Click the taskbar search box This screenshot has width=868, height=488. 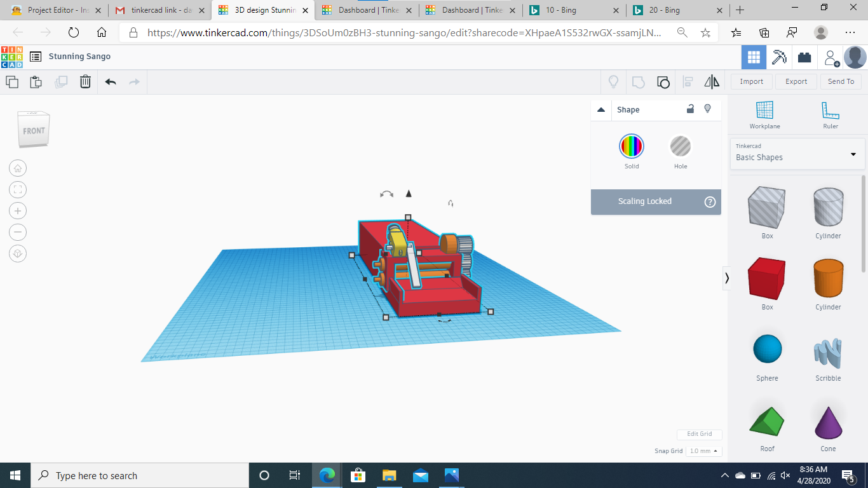click(139, 475)
